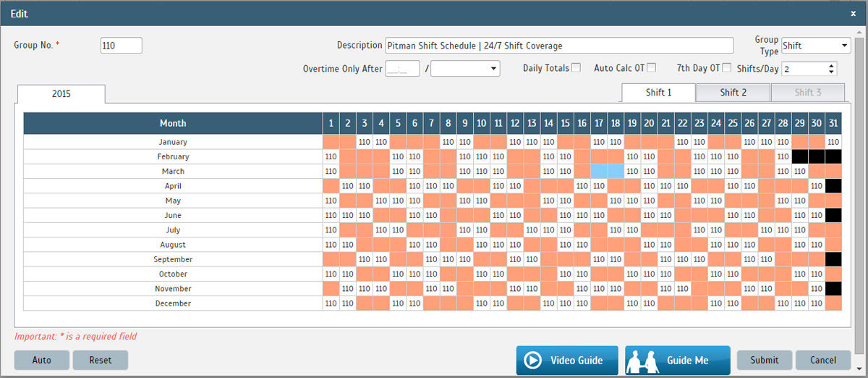
Task: Focus the Group No. input field
Action: [x=121, y=46]
